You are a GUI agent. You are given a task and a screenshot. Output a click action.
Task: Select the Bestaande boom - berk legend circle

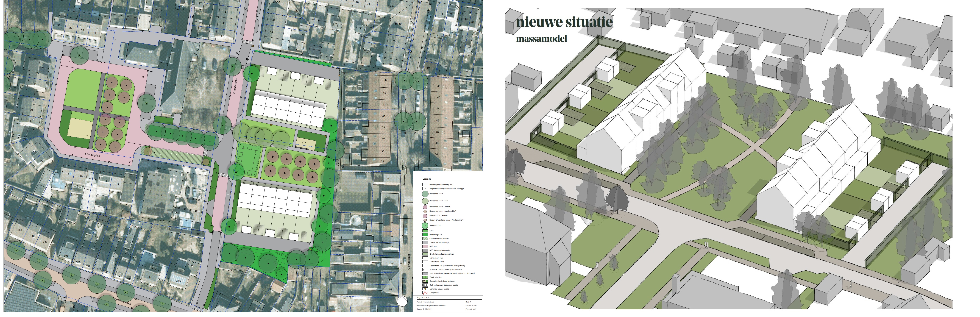425,201
